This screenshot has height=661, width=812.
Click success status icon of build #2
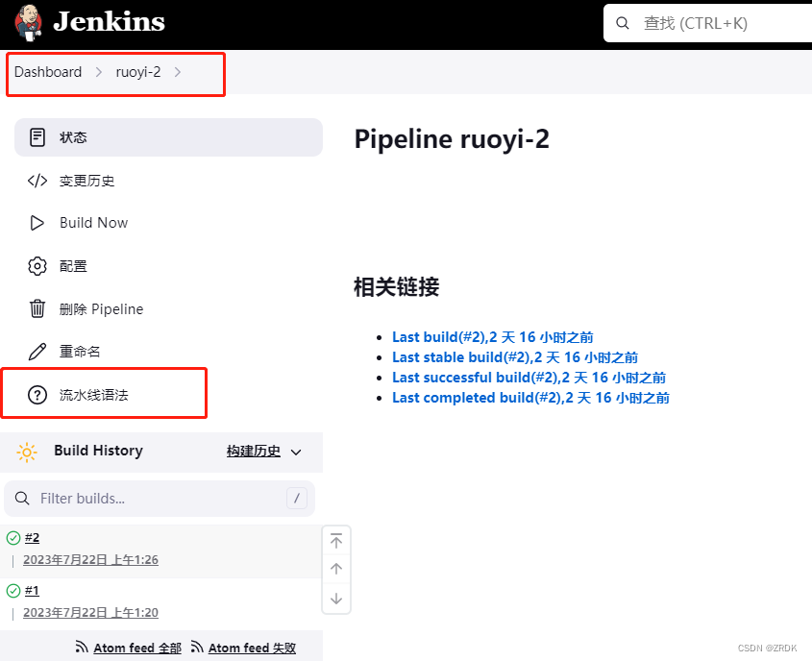[13, 538]
